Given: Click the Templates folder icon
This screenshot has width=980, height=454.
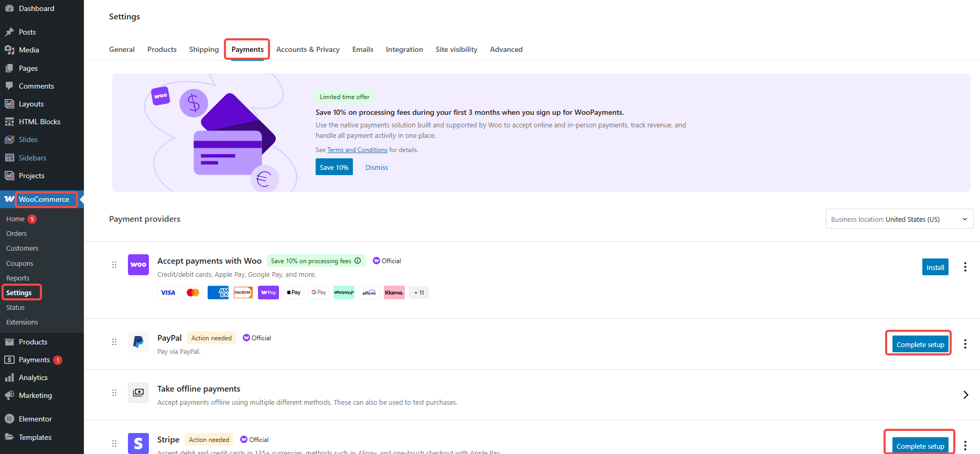Looking at the screenshot, I should point(9,437).
